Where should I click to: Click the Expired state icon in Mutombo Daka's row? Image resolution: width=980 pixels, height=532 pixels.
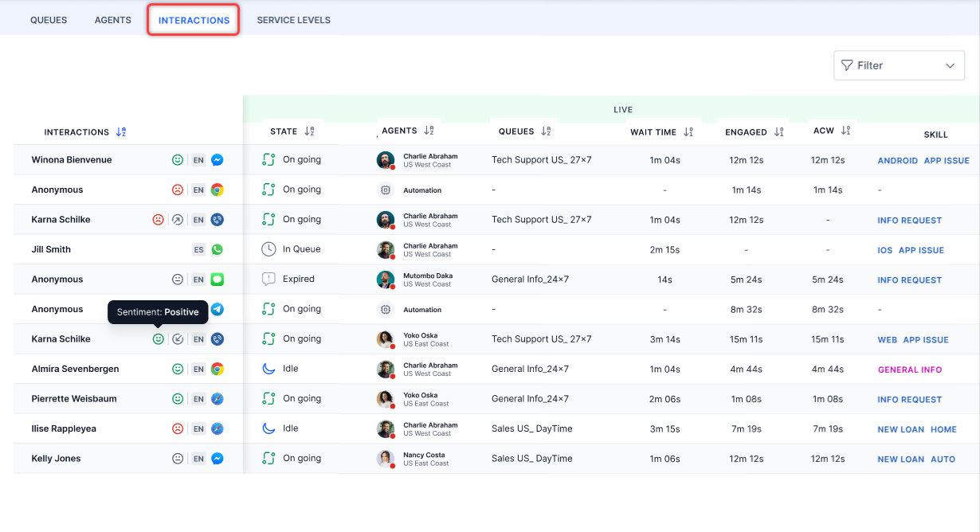coord(269,280)
